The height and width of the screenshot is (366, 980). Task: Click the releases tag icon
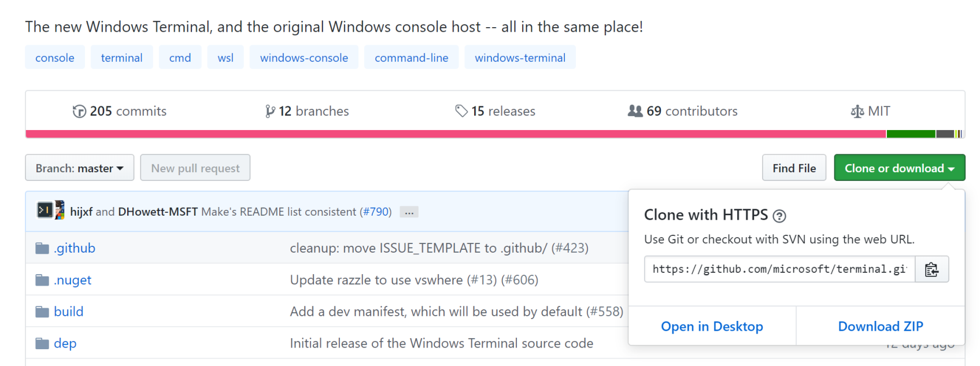(x=461, y=110)
